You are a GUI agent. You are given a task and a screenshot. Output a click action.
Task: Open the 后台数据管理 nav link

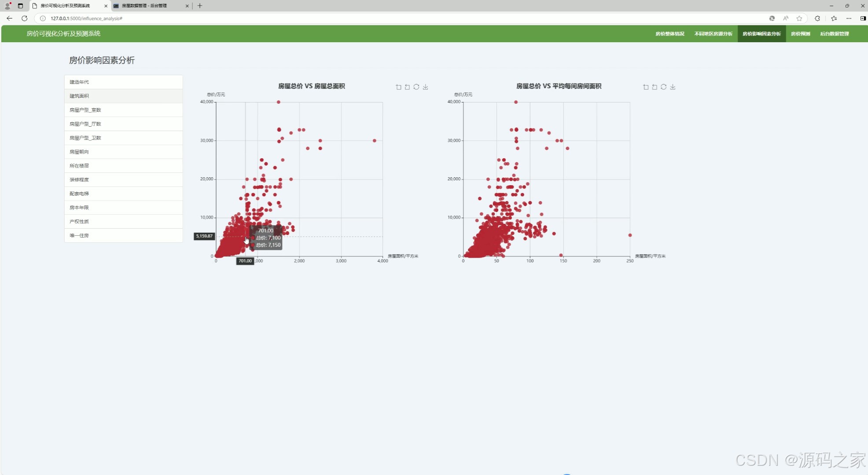(x=834, y=34)
